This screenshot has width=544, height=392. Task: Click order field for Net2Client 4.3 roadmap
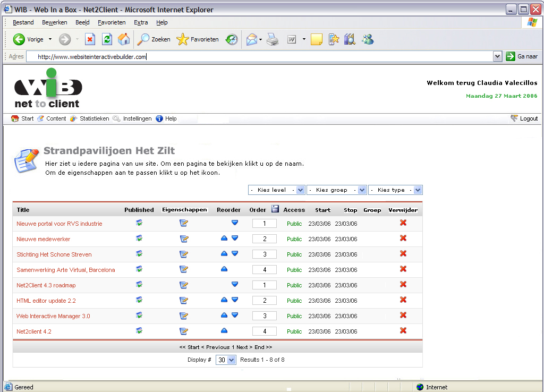click(x=265, y=285)
